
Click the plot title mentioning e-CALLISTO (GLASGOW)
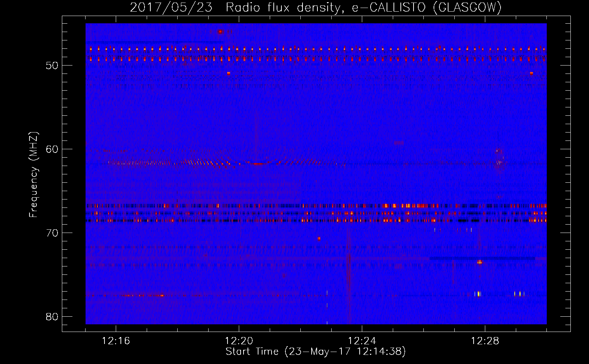[316, 8]
